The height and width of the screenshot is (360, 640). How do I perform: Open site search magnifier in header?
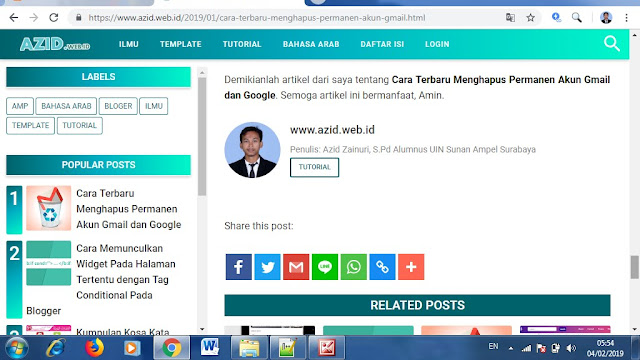click(611, 43)
